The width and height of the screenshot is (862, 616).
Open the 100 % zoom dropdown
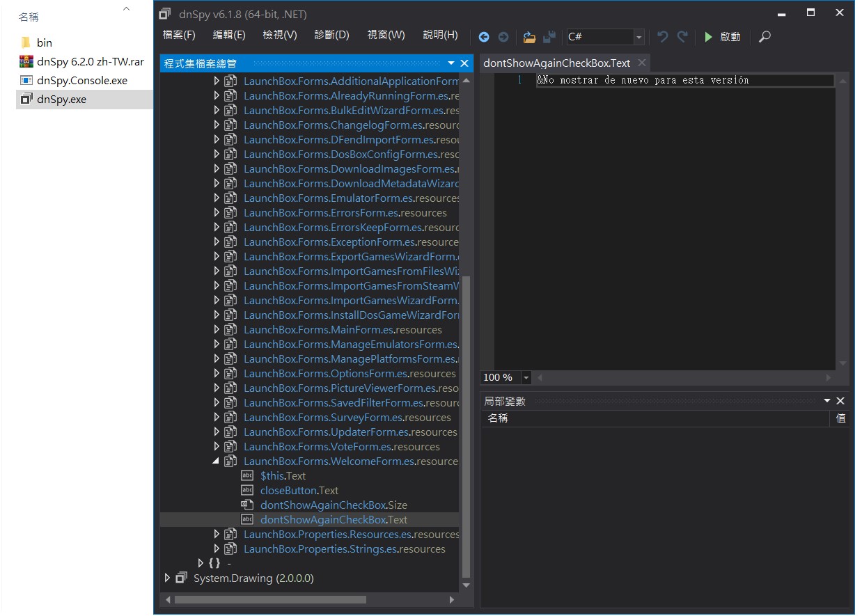point(526,377)
